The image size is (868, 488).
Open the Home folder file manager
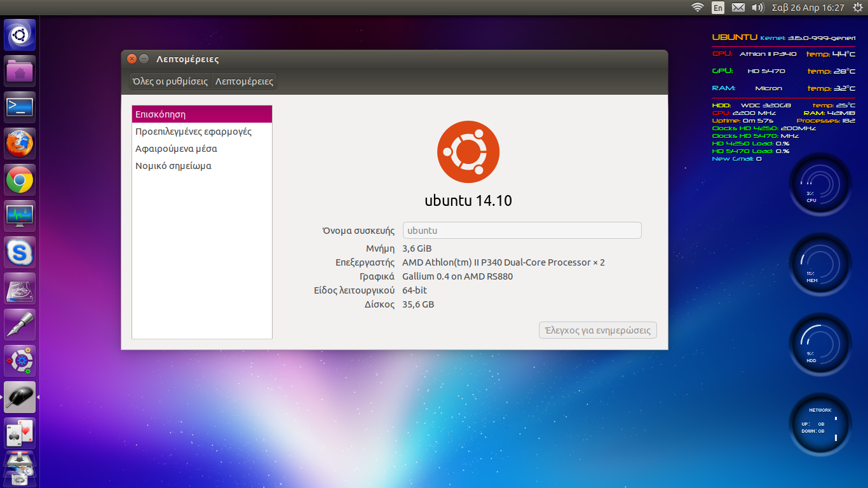tap(20, 71)
